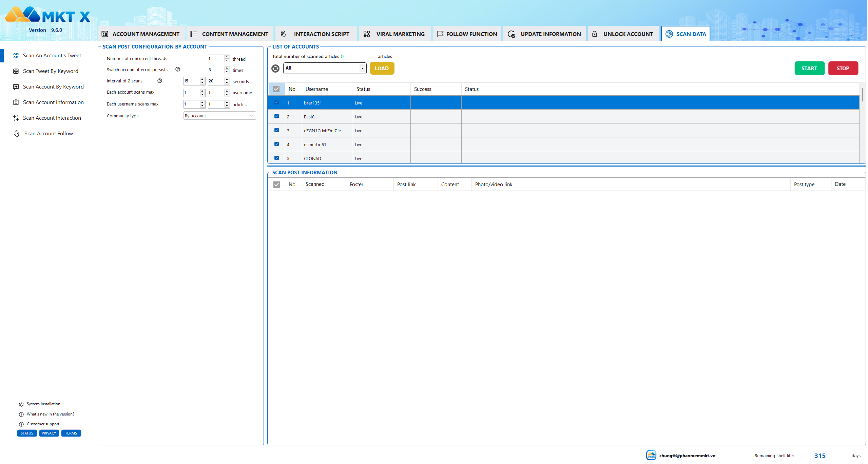Click the LOAD button

(382, 68)
